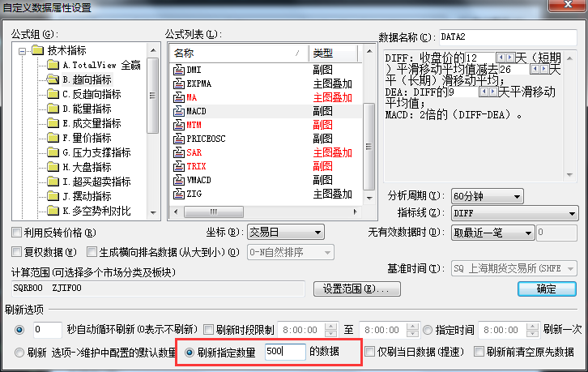Click the E.成交量指标 folder icon
Viewport: 588px width, 372px height.
point(53,123)
